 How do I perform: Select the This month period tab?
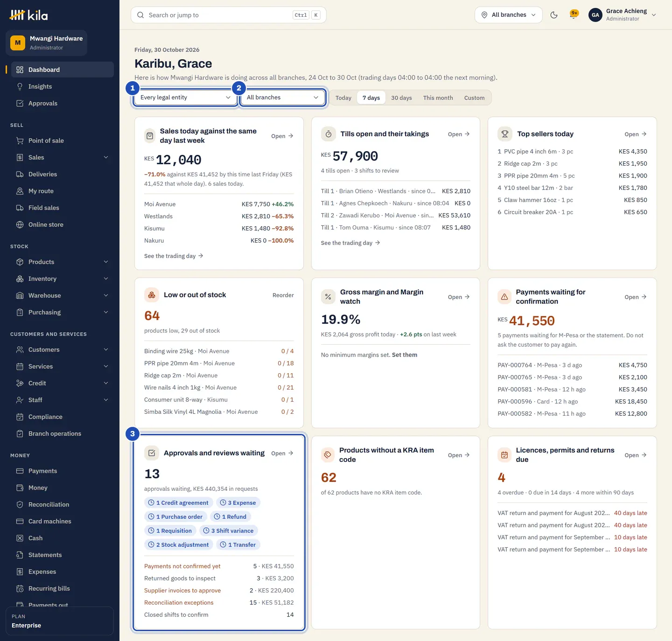pos(438,98)
